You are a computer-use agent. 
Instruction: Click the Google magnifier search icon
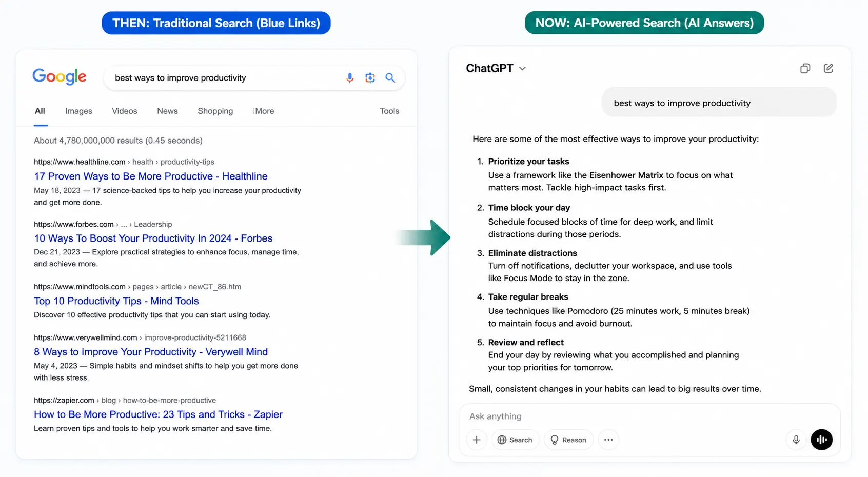390,78
